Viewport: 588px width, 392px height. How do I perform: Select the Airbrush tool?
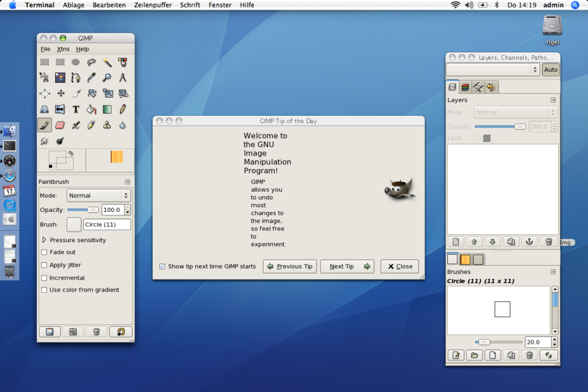(76, 125)
